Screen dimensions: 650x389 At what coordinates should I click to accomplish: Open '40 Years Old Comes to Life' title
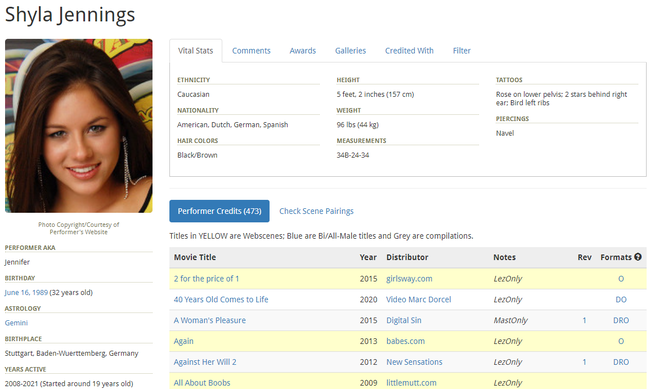[221, 299]
